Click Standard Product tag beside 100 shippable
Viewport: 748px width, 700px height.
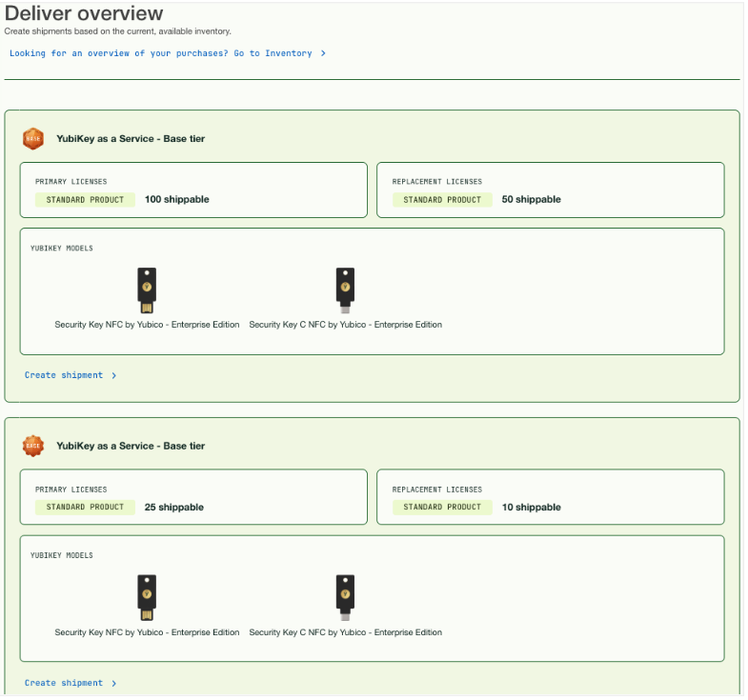[86, 200]
